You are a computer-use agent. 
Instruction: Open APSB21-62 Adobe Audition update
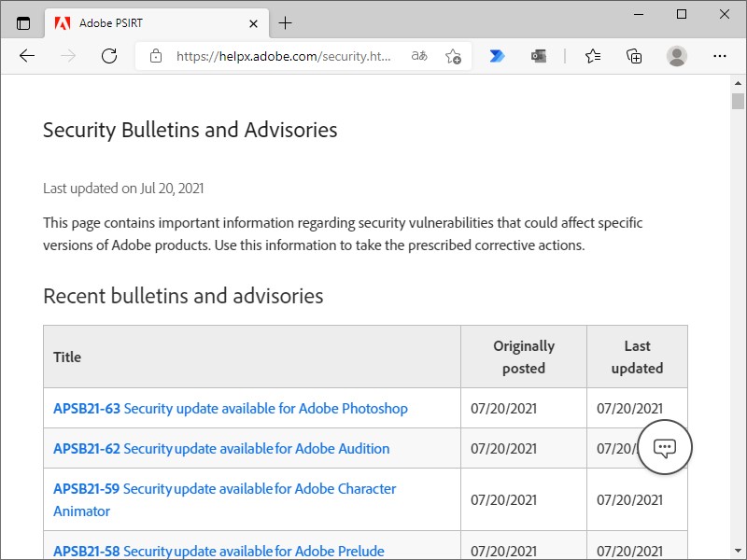(x=218, y=449)
